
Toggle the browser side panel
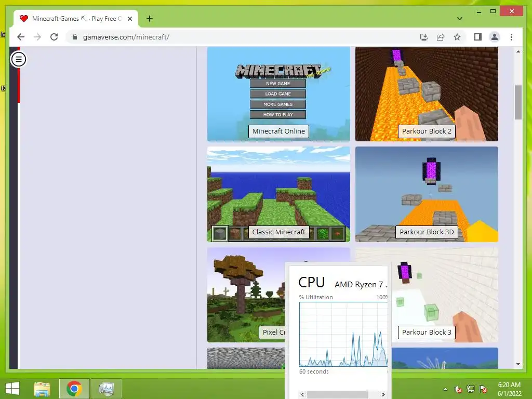pyautogui.click(x=478, y=37)
